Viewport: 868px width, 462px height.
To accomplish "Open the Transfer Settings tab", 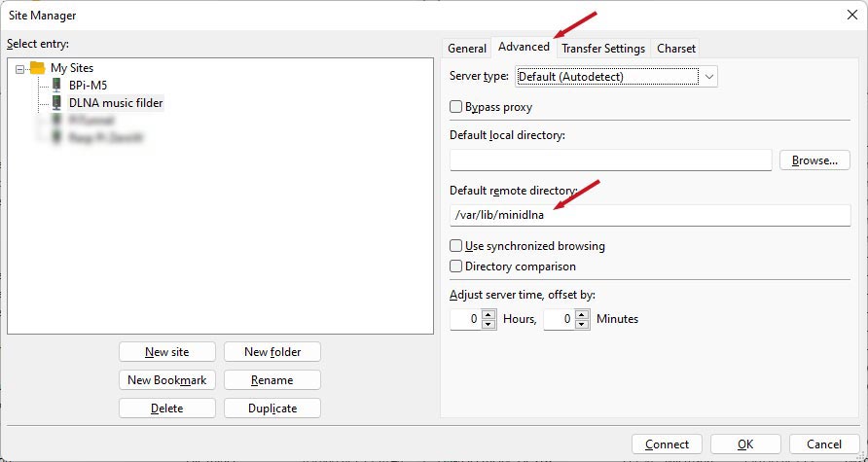I will tap(602, 48).
